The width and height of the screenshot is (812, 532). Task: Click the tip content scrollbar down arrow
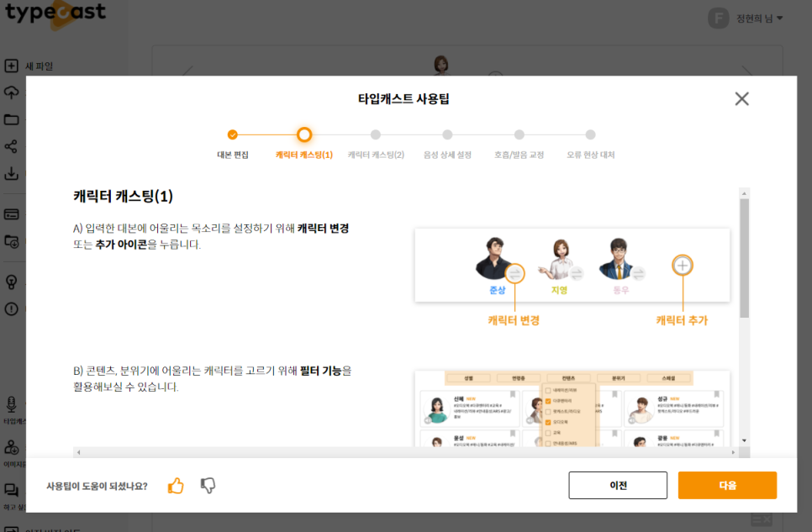click(x=744, y=441)
